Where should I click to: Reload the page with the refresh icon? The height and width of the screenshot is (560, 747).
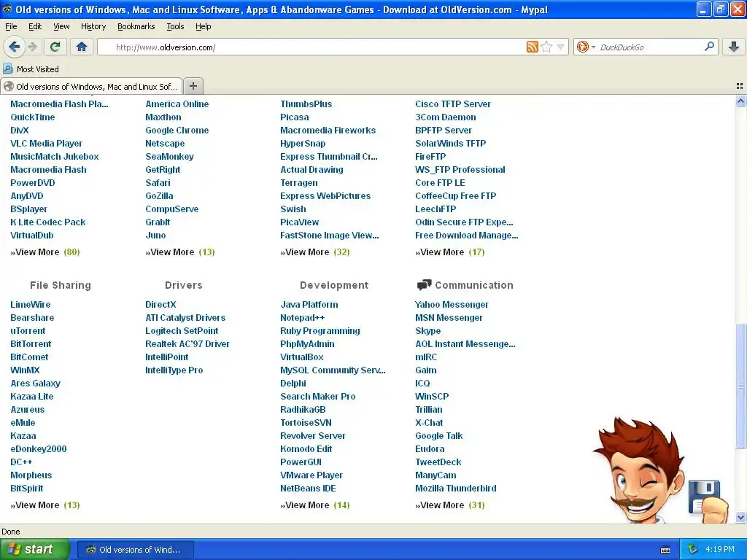coord(55,47)
